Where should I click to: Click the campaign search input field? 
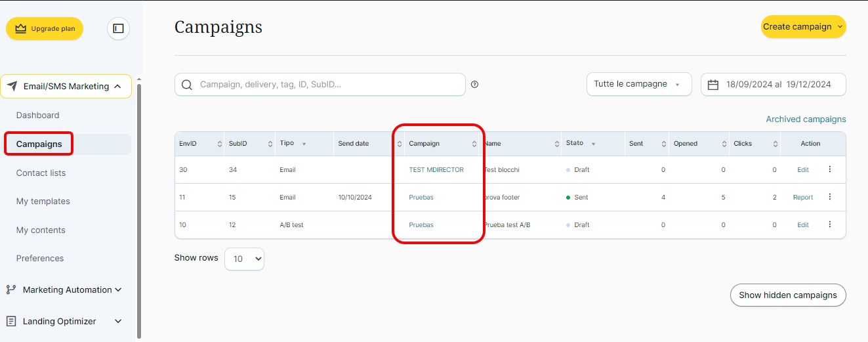328,85
